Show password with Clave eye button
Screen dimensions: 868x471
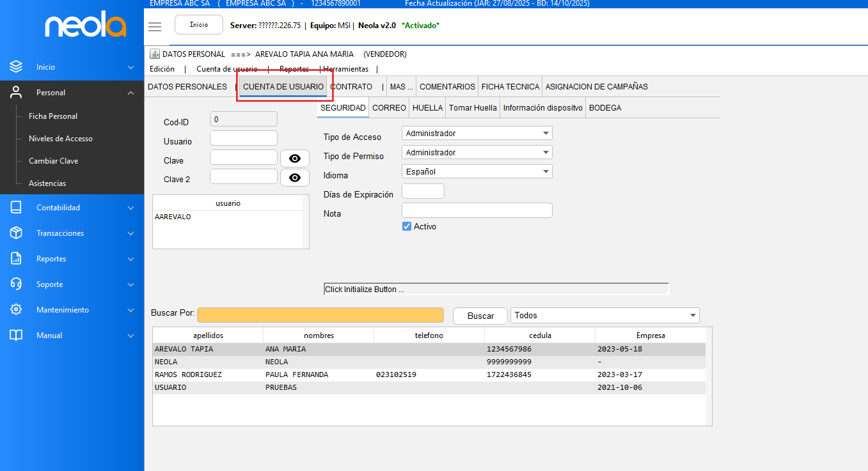(294, 158)
